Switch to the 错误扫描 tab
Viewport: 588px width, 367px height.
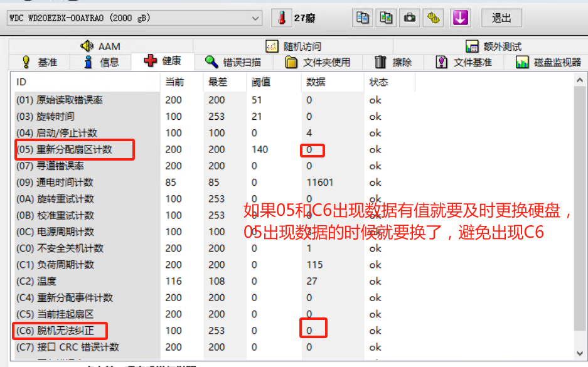pyautogui.click(x=233, y=62)
